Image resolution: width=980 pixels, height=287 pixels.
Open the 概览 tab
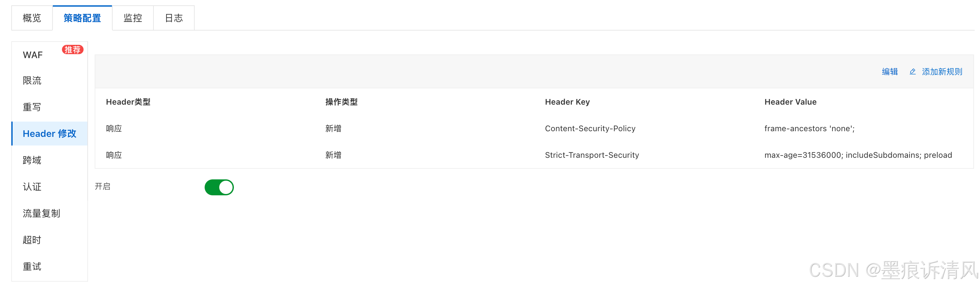point(32,18)
